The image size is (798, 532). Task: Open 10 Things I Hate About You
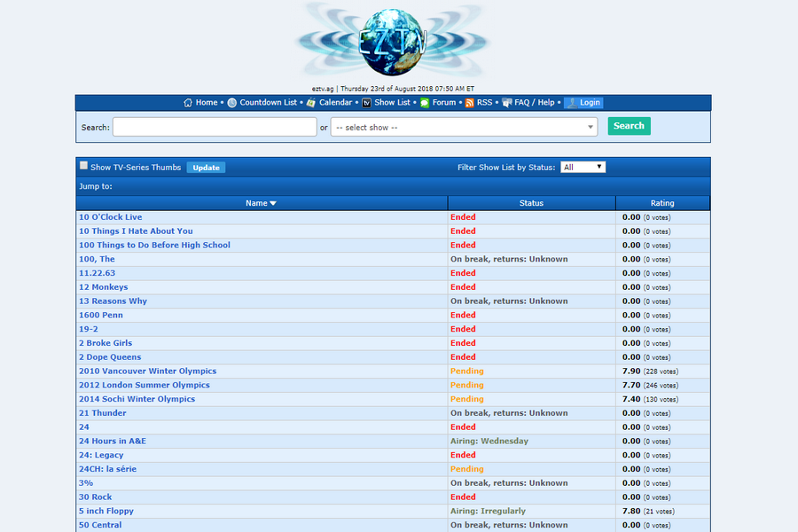[136, 231]
